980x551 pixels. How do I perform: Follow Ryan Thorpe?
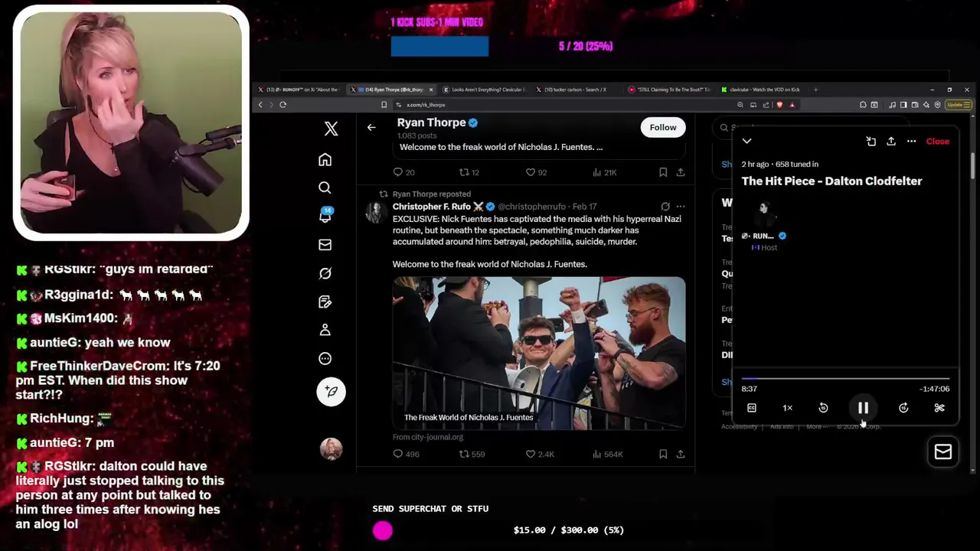pyautogui.click(x=663, y=128)
